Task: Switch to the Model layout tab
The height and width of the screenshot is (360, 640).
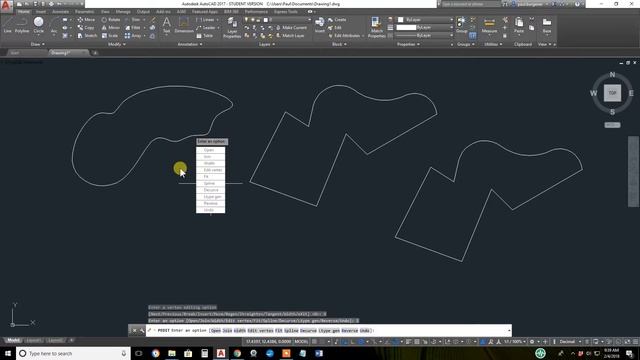Action: tap(13, 340)
